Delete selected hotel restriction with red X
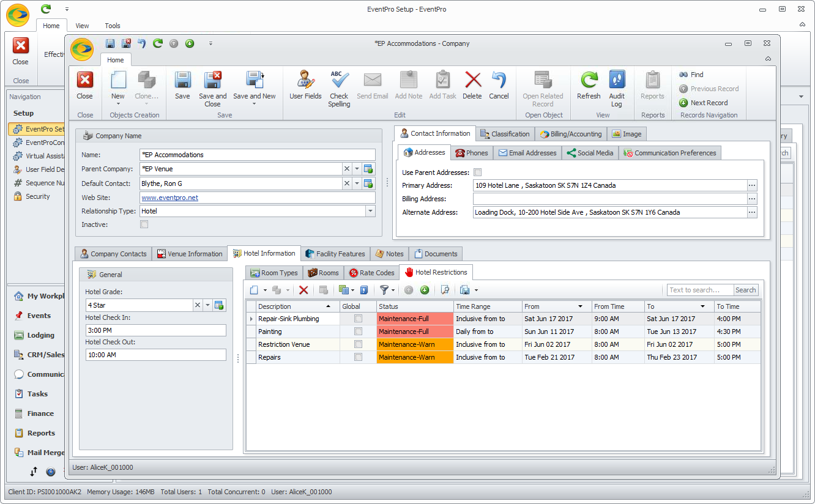815x504 pixels. tap(303, 290)
